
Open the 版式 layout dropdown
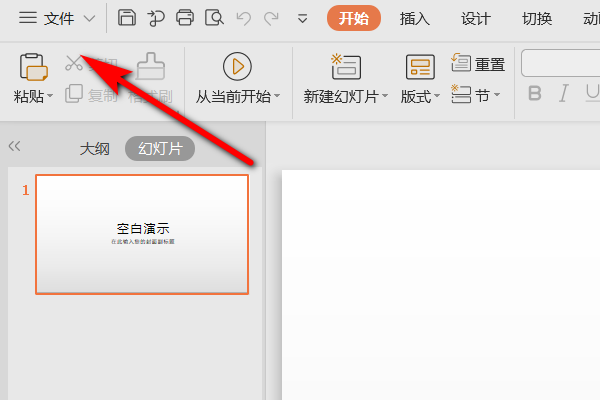click(x=420, y=96)
